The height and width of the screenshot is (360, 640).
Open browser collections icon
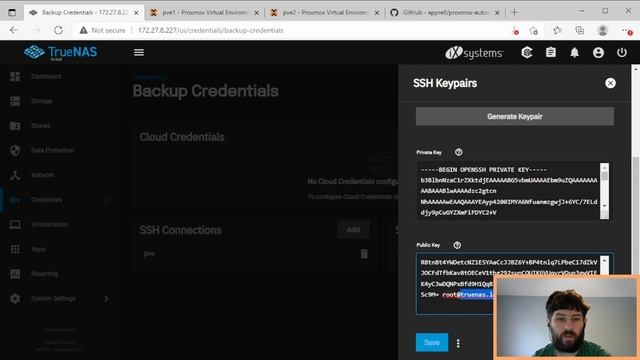580,30
